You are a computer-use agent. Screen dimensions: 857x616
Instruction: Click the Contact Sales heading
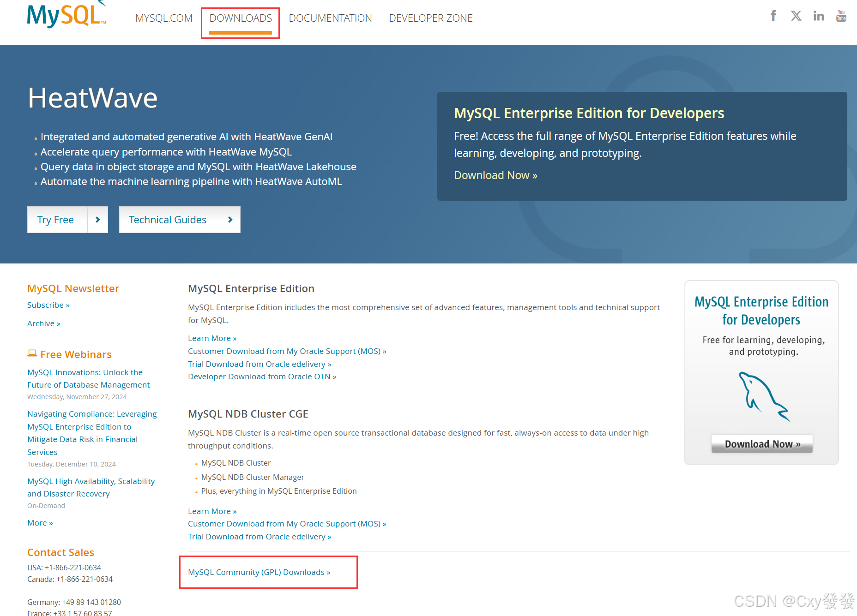pos(60,552)
